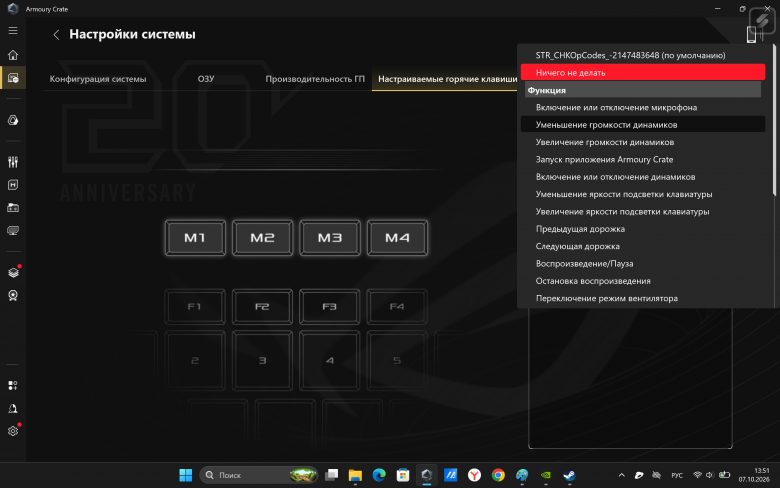Click the F2 key on keyboard image
Screen dimensions: 780x488
click(x=262, y=306)
